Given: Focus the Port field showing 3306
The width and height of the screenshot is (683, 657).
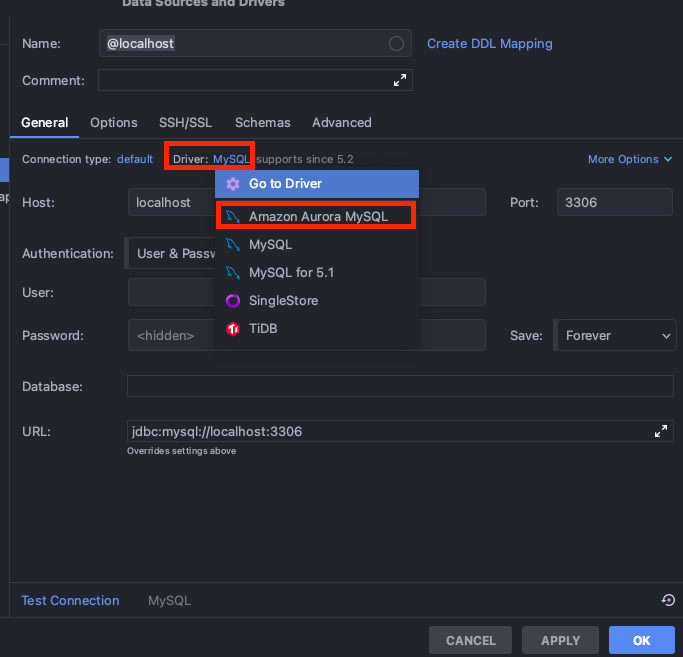Looking at the screenshot, I should coord(615,203).
